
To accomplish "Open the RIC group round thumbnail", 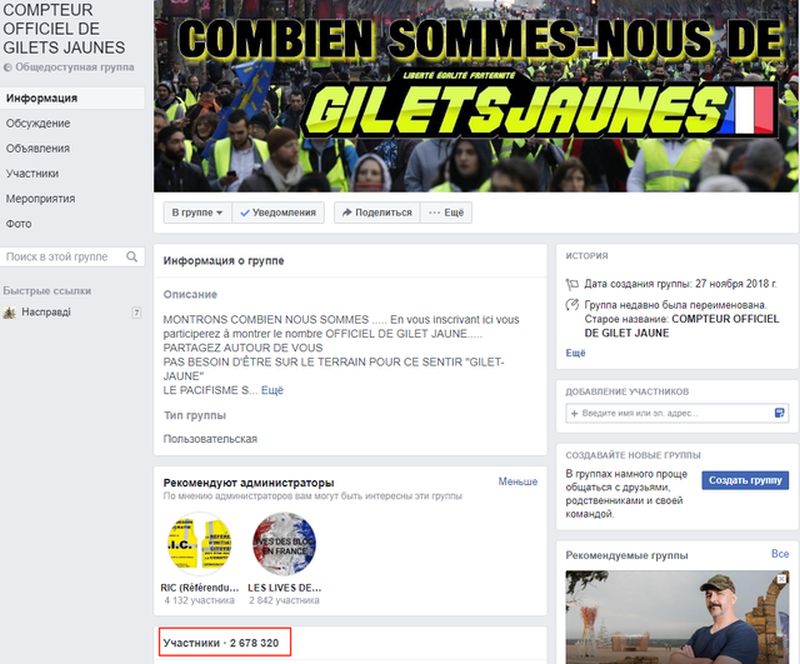I will (199, 544).
